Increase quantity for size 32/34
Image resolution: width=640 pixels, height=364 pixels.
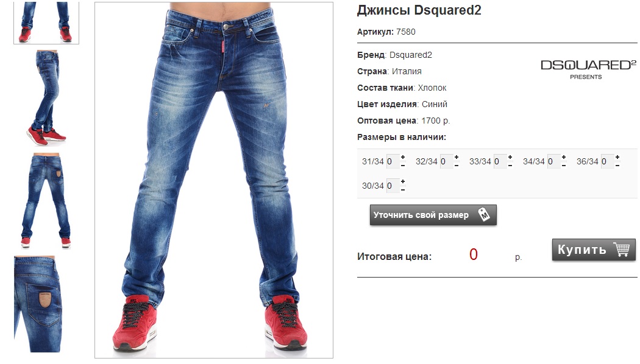coord(457,157)
